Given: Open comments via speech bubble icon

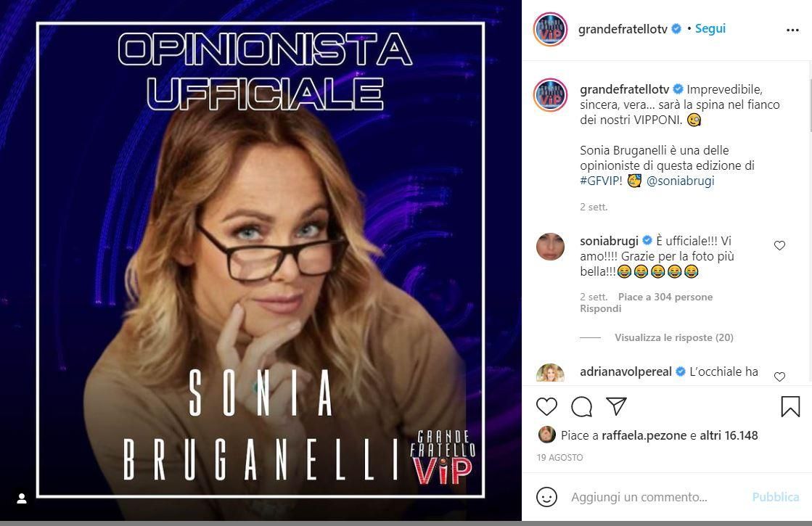Looking at the screenshot, I should (x=581, y=406).
